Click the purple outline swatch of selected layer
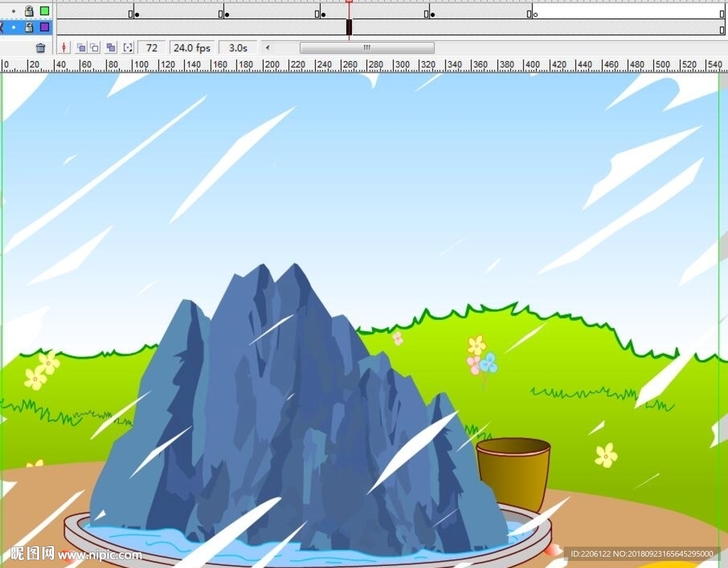This screenshot has height=568, width=728. 45,27
